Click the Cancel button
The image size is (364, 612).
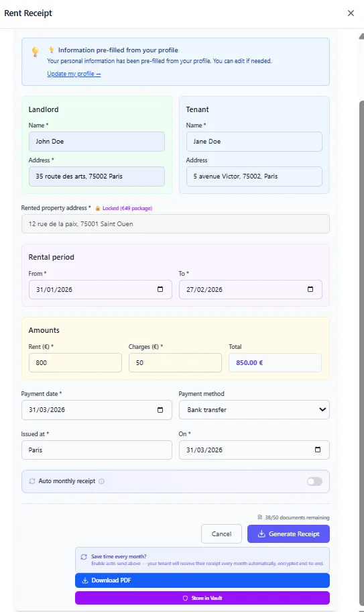[221, 534]
